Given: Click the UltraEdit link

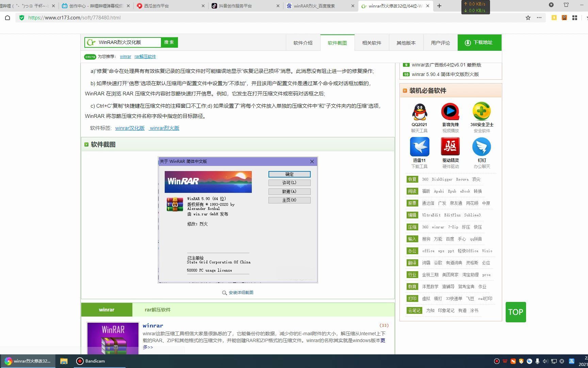Looking at the screenshot, I should 431,215.
